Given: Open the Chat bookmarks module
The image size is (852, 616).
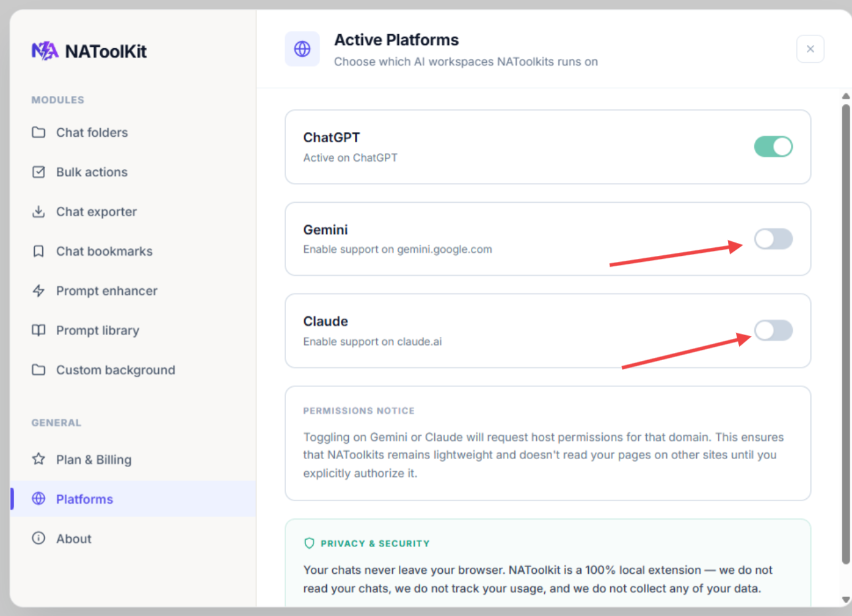Looking at the screenshot, I should click(133, 252).
